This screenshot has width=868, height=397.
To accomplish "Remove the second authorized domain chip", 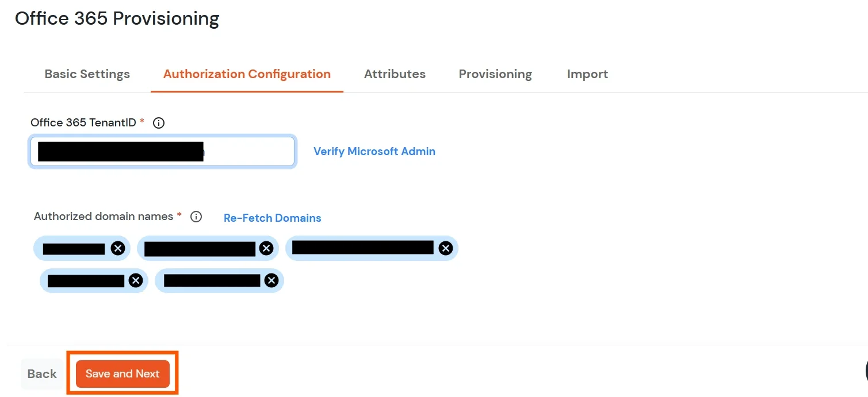I will (x=266, y=248).
